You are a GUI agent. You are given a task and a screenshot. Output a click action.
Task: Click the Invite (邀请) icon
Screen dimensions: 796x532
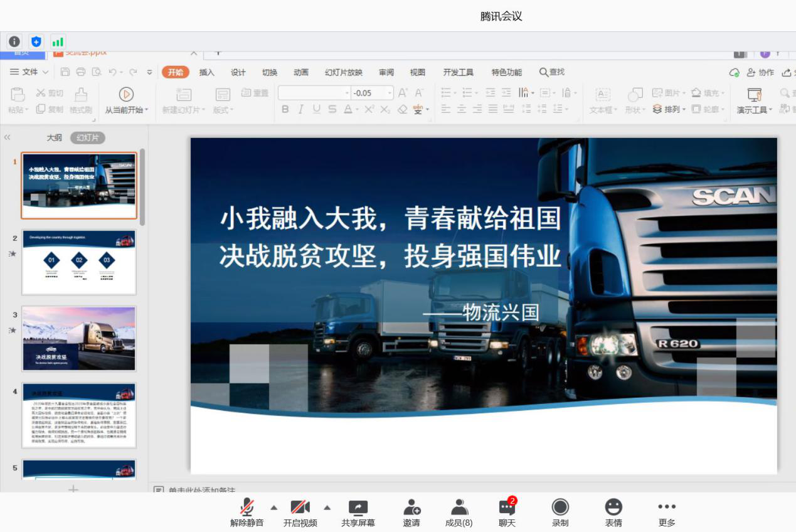(x=411, y=508)
